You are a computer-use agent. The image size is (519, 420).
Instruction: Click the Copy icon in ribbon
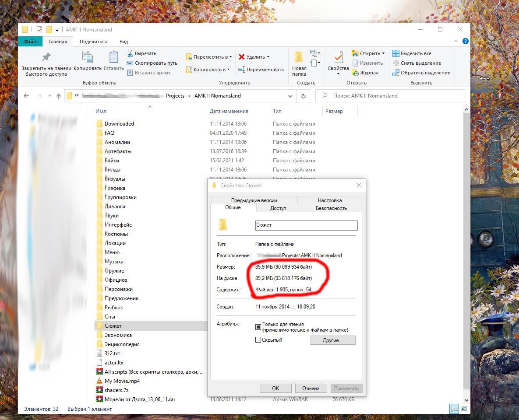[x=88, y=57]
